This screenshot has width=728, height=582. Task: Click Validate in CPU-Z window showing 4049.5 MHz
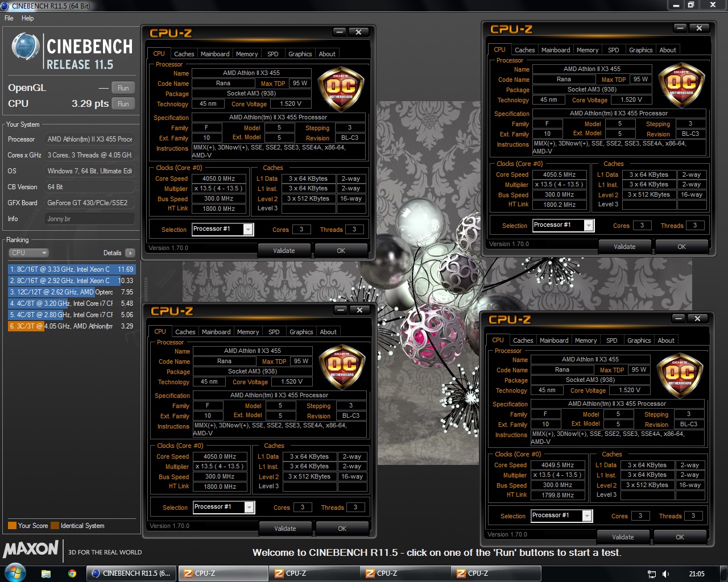(x=623, y=537)
